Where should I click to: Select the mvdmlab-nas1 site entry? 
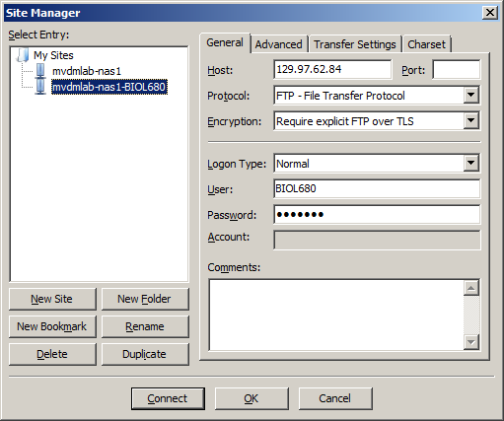87,71
